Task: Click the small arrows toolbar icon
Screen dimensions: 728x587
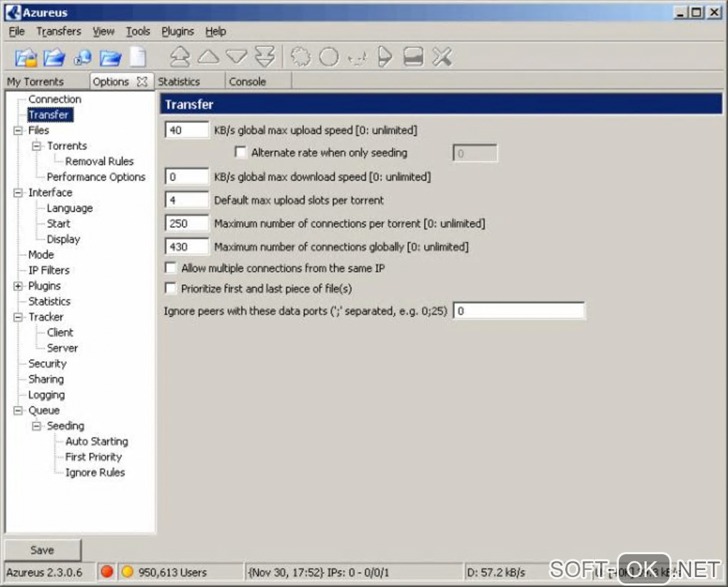Action: point(358,58)
